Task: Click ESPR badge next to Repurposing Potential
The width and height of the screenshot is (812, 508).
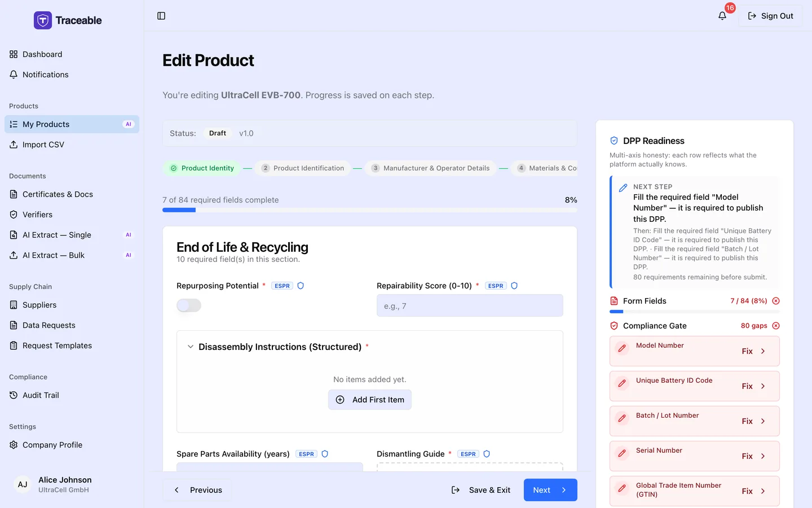Action: (x=282, y=286)
